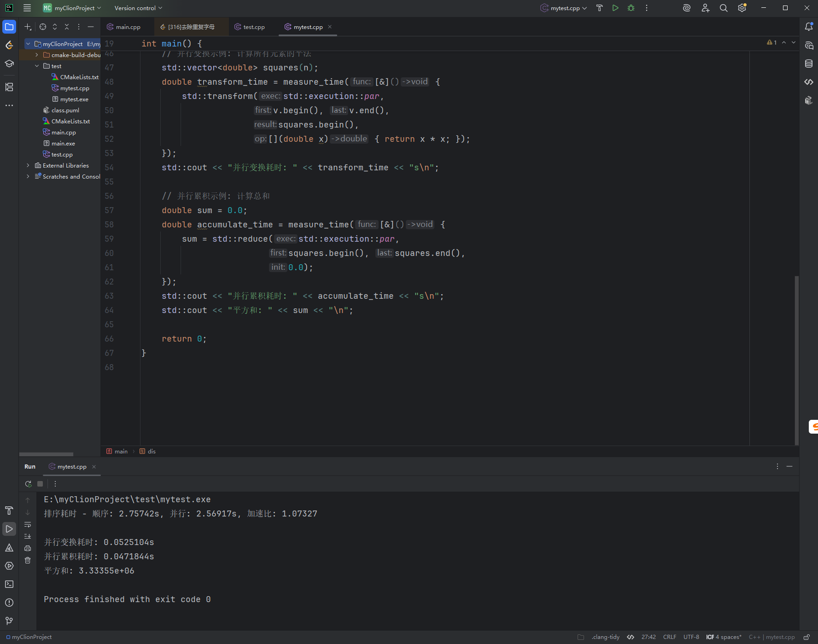The width and height of the screenshot is (818, 644).
Task: Open the Notifications bell panel
Action: (808, 27)
